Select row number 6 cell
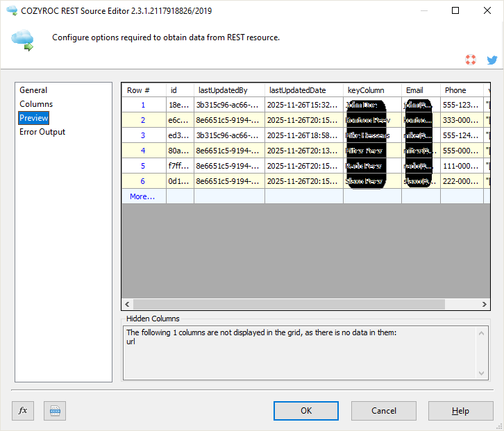Image resolution: width=504 pixels, height=431 pixels. [144, 181]
